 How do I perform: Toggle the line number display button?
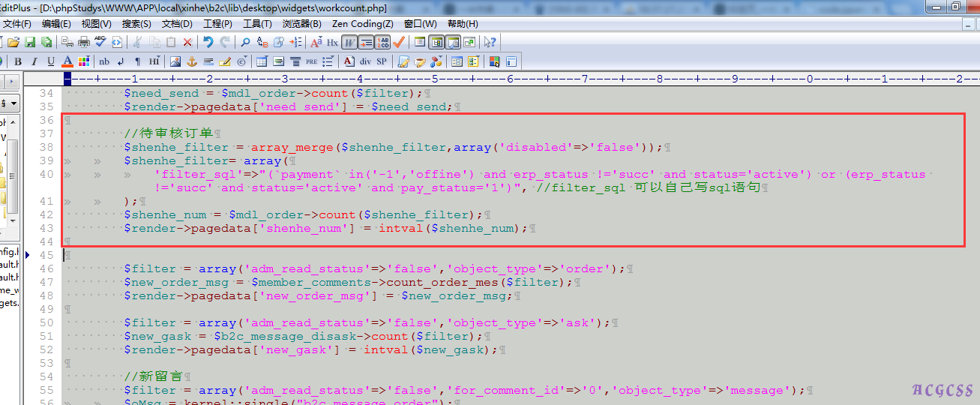coord(383,42)
